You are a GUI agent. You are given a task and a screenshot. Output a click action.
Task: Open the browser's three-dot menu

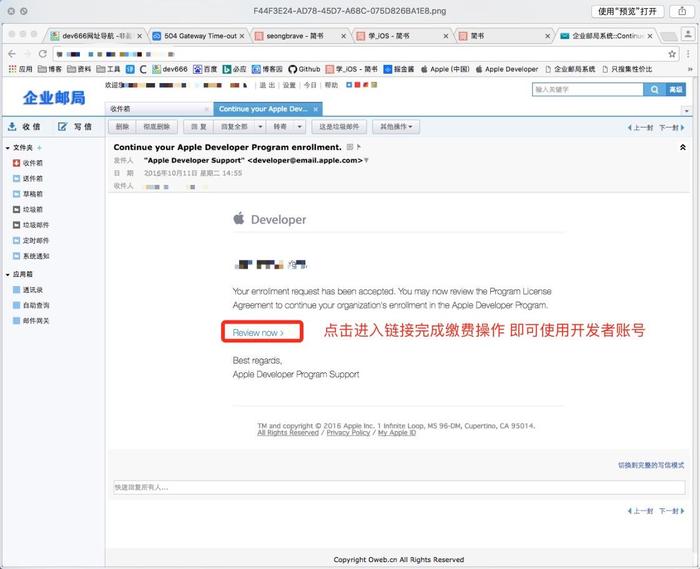(688, 54)
